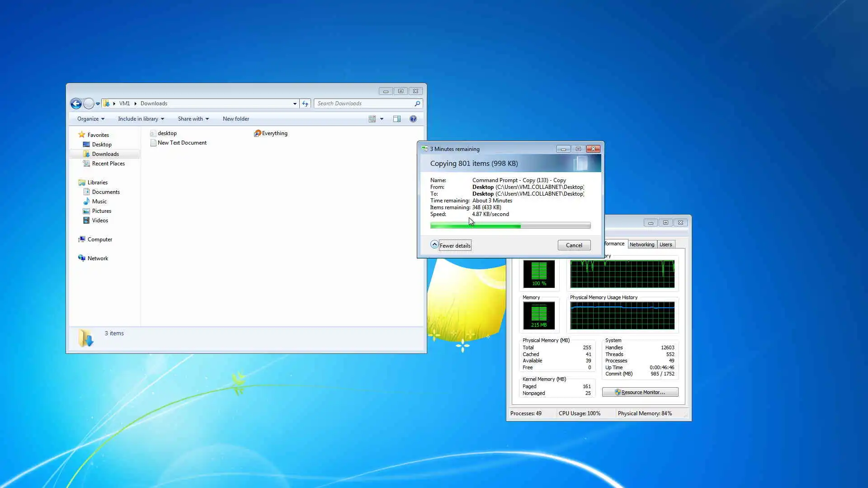Open Resource Monitor button

coord(640,392)
